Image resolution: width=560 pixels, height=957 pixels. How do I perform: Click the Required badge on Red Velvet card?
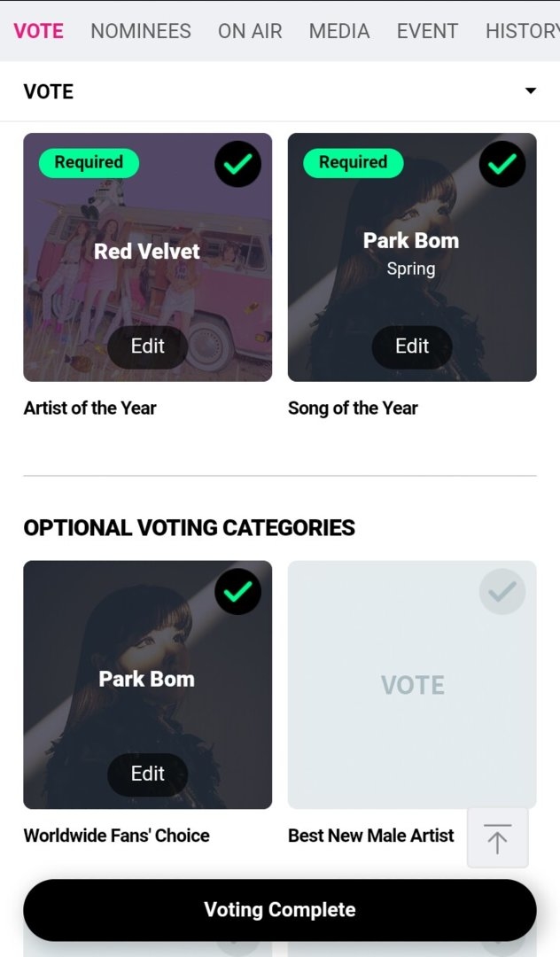(89, 162)
